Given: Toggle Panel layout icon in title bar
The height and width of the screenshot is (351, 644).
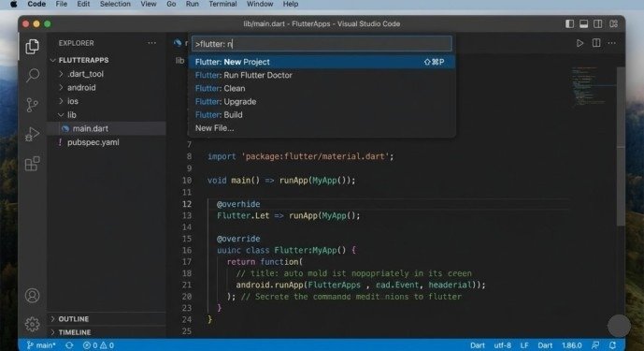Looking at the screenshot, I should coord(583,23).
